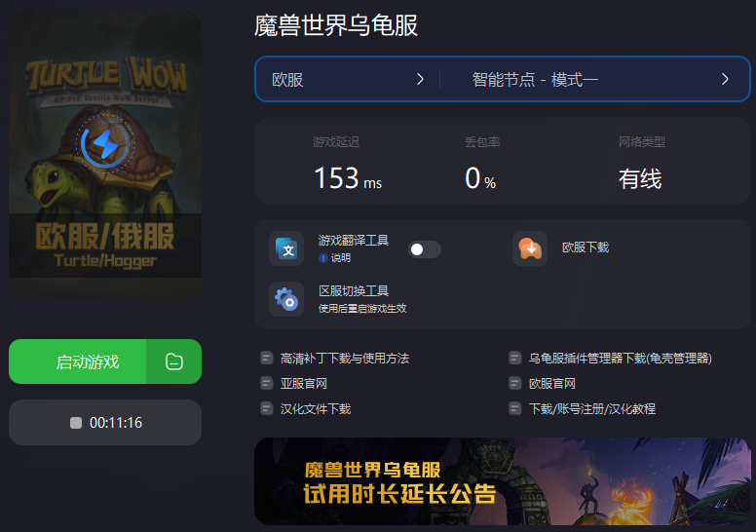Open 高清补丁下载与使用方法 link
The image size is (756, 532).
(x=344, y=359)
